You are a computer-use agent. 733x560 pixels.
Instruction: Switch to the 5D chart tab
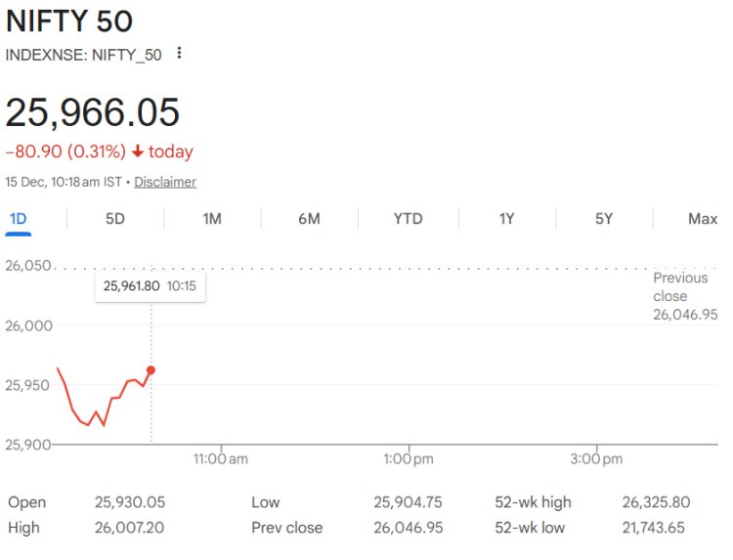pos(115,219)
